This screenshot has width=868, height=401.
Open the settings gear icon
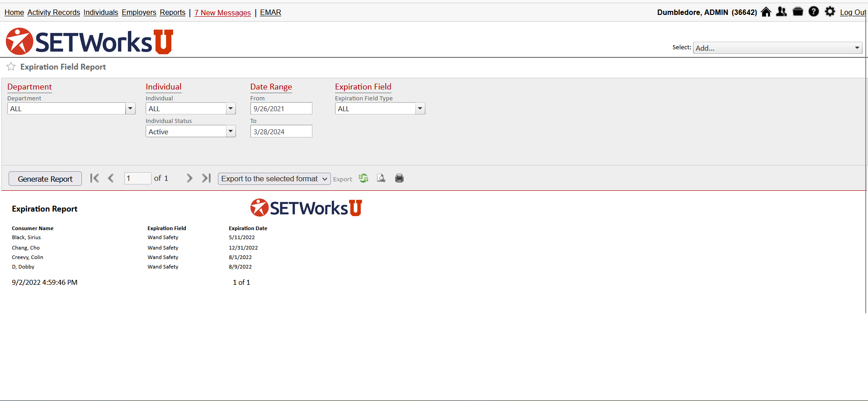(x=830, y=12)
